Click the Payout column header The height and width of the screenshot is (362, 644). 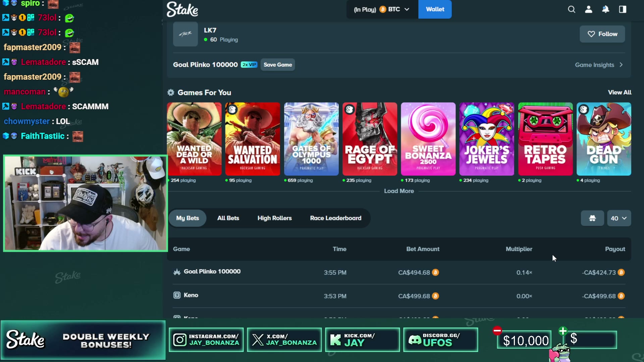point(615,249)
